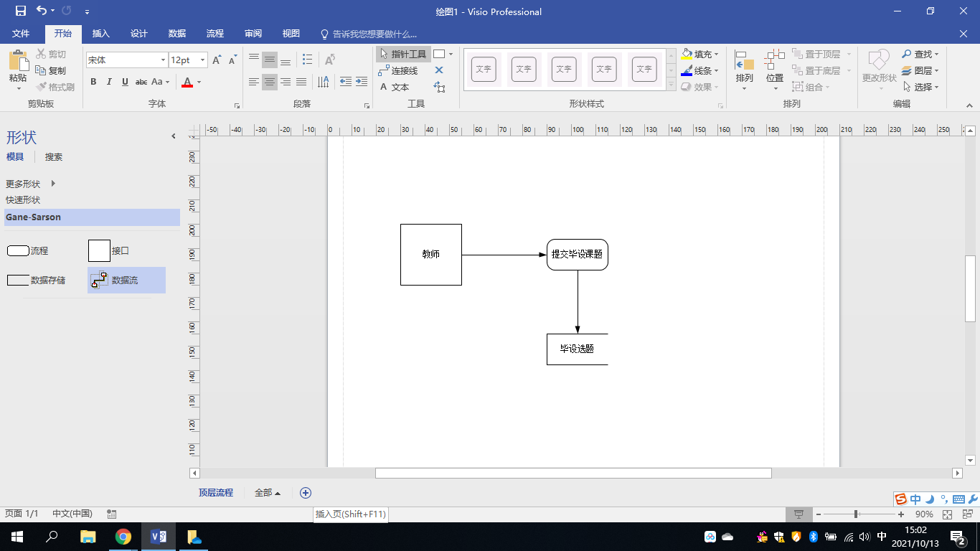Open the bullet list formatting icon
This screenshot has height=551, width=980.
pyautogui.click(x=308, y=60)
